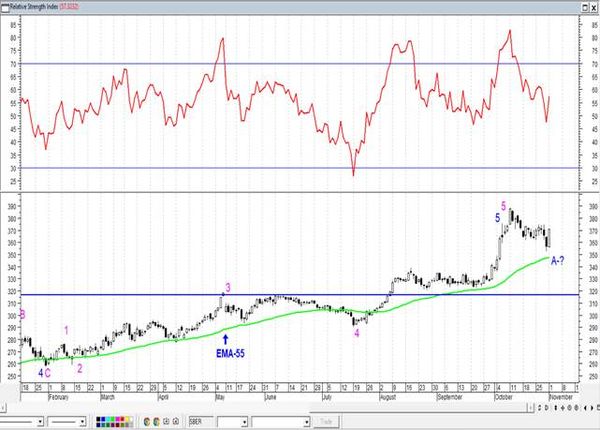Click the right-pointing triangle at chart bottom right
The height and width of the screenshot is (430, 600).
(592, 408)
